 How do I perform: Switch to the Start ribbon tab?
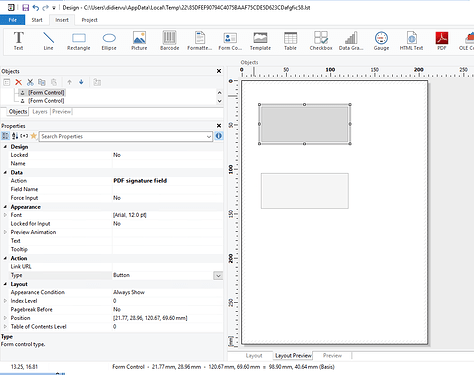pyautogui.click(x=37, y=20)
